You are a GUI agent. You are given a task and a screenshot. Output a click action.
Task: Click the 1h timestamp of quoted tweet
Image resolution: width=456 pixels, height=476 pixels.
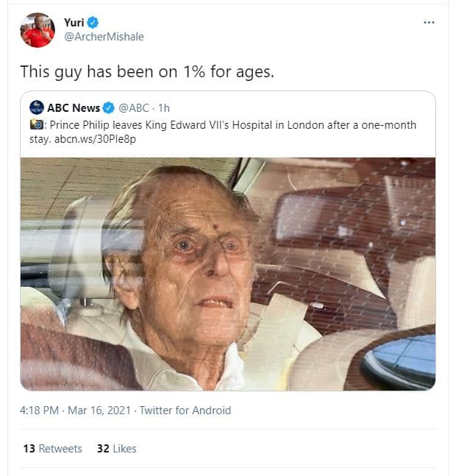pos(164,109)
